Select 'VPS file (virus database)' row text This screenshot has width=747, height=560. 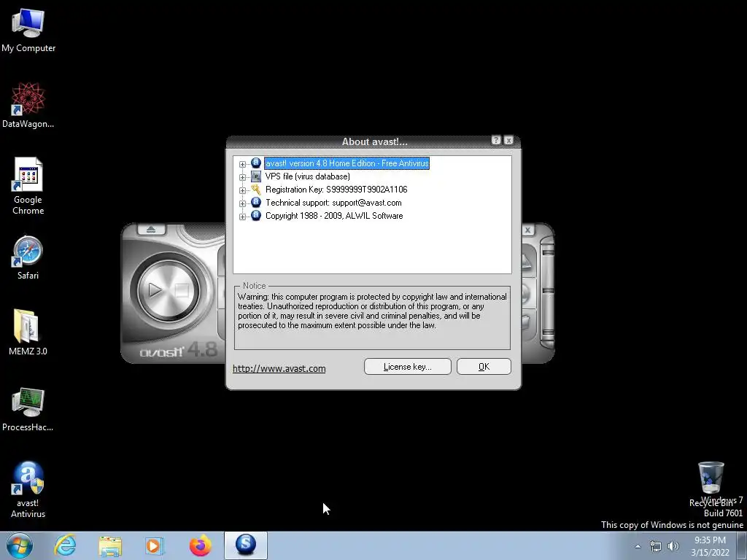308,176
